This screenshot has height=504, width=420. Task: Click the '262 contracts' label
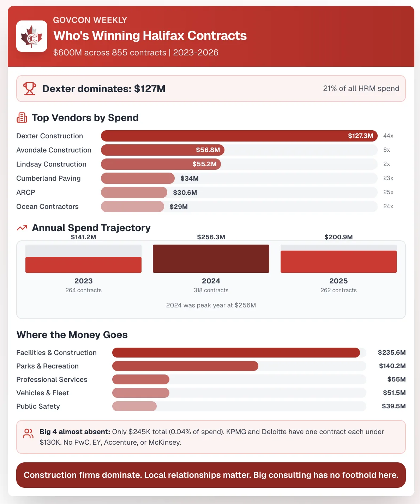(338, 290)
